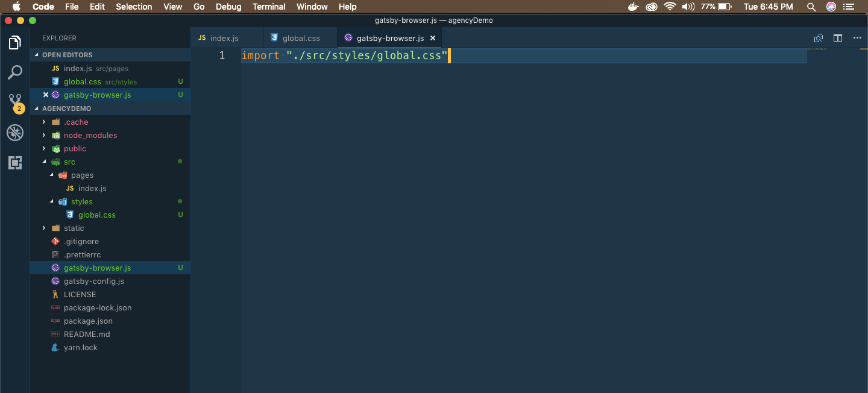Open the Debug menu

click(x=228, y=7)
